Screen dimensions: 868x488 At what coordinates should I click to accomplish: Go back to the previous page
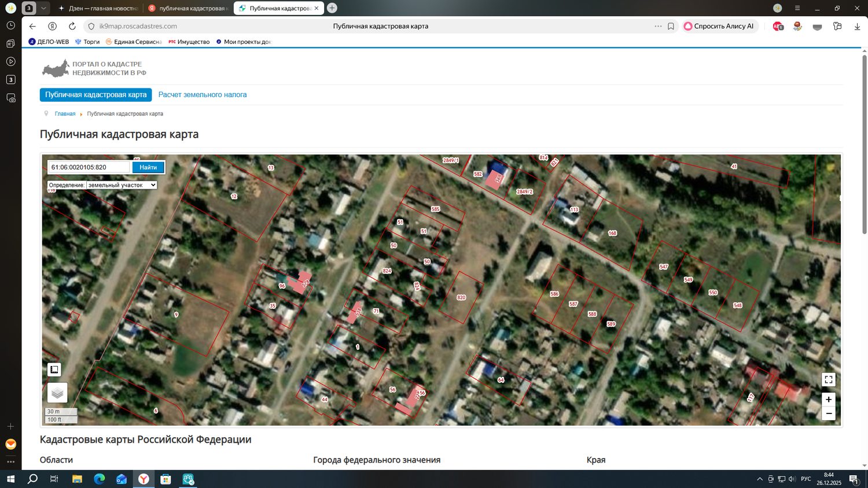point(32,26)
